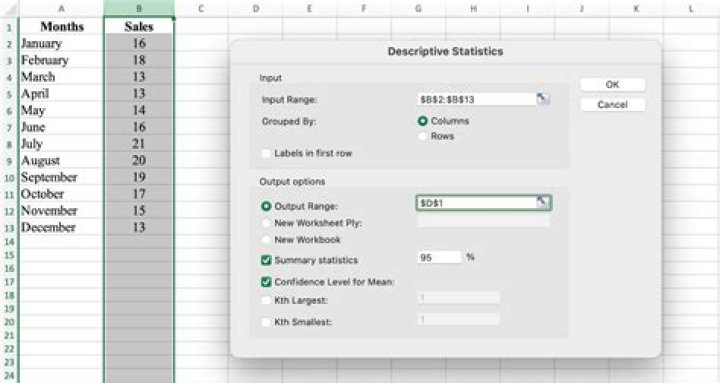Image resolution: width=720 pixels, height=383 pixels.
Task: Click the February cell
Action: 62,60
